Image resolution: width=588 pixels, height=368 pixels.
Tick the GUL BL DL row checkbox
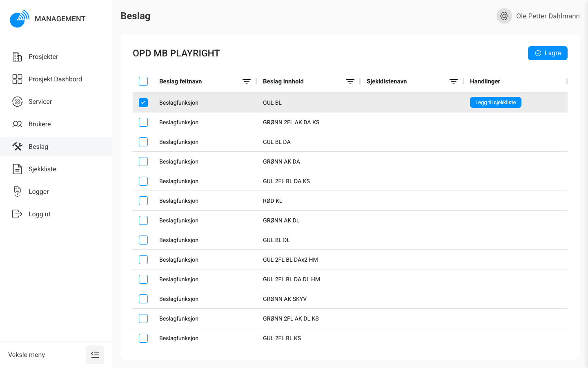[143, 240]
